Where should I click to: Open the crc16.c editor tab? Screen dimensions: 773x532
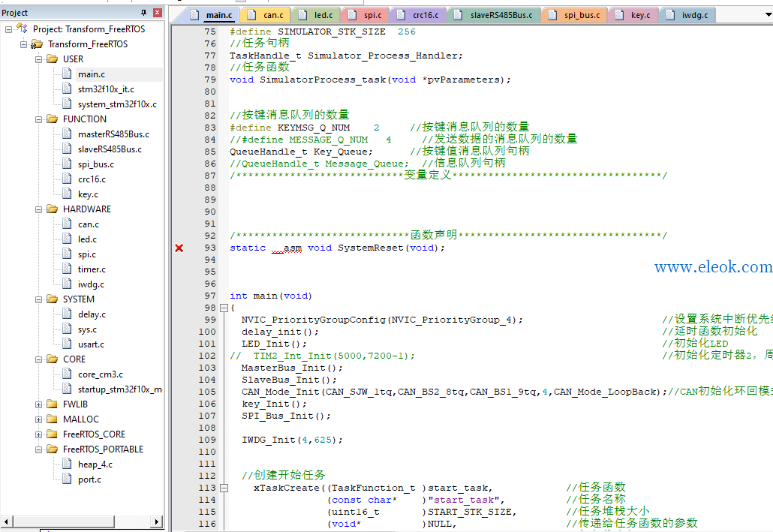(417, 15)
